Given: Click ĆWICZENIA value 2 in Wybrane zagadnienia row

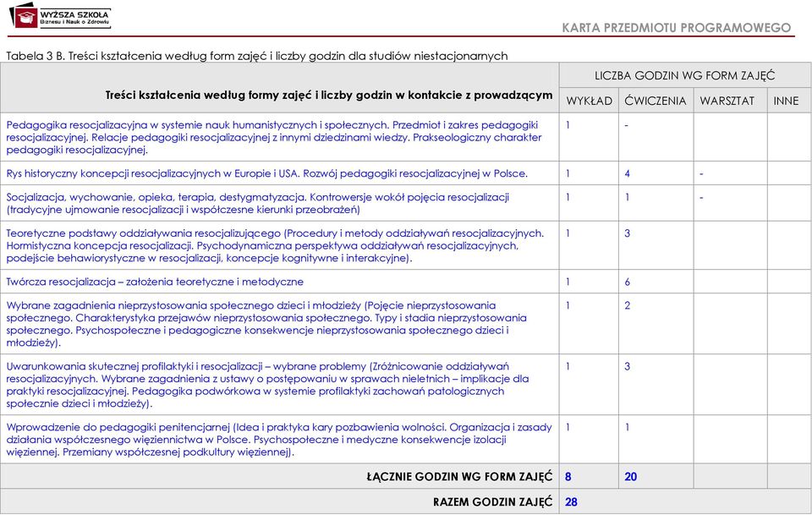Looking at the screenshot, I should pos(627,305).
